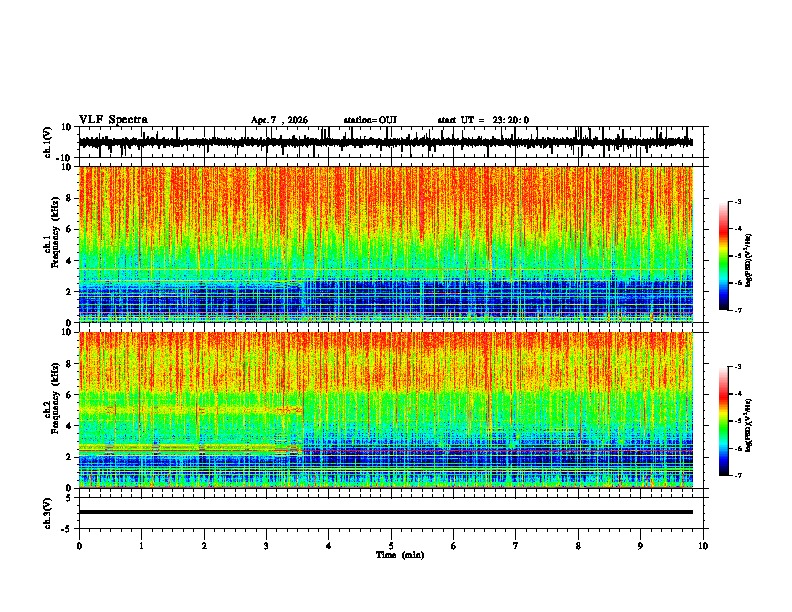
Task: Click the time axis tick label "3"
Action: click(x=266, y=546)
